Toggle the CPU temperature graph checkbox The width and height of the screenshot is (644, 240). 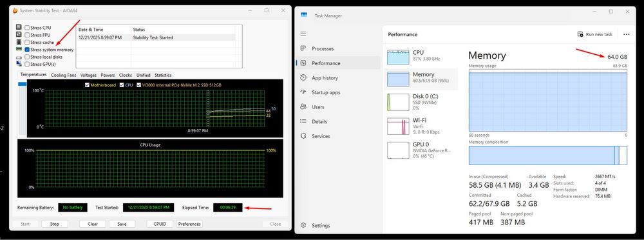pyautogui.click(x=122, y=85)
